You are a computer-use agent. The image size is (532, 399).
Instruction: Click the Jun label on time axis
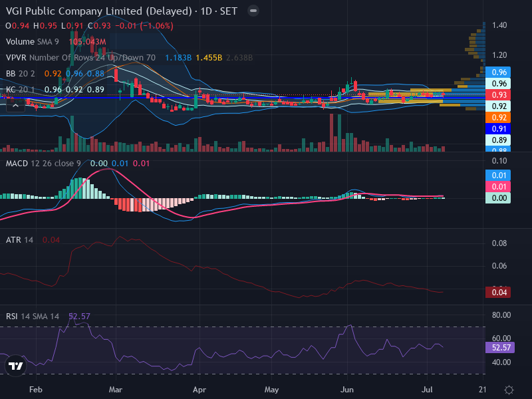(x=346, y=390)
